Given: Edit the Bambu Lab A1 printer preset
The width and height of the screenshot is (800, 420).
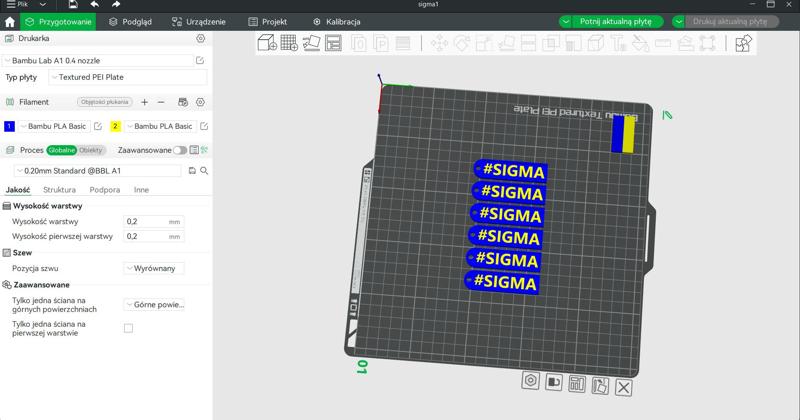Looking at the screenshot, I should click(x=200, y=60).
